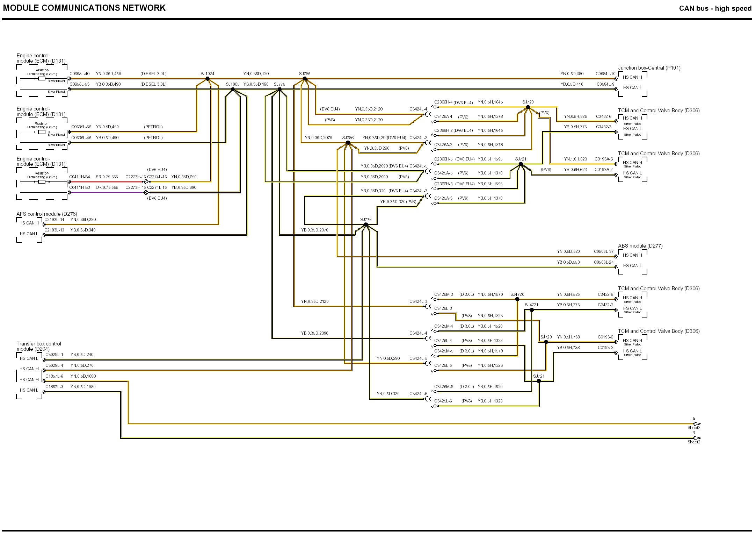
Task: Follow the Sheet2 arrow marked A
Action: click(x=697, y=424)
